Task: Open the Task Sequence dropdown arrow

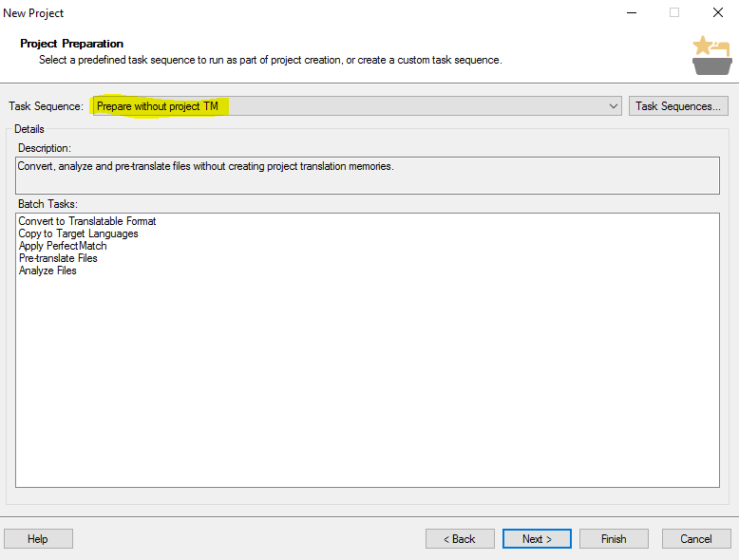Action: click(x=614, y=106)
